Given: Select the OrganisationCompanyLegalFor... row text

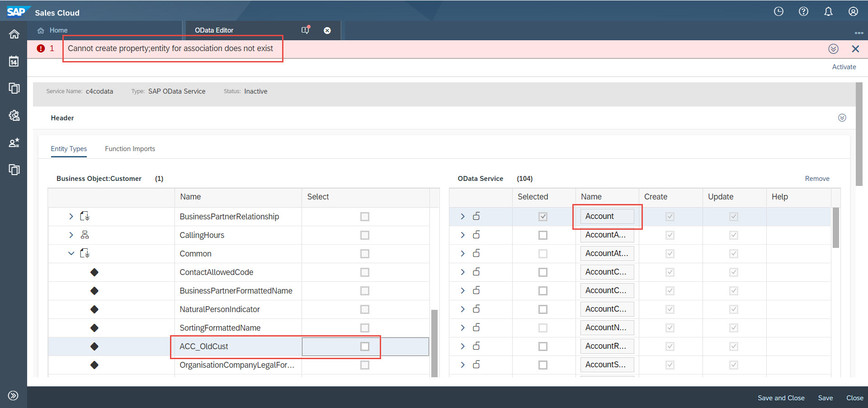Looking at the screenshot, I should pyautogui.click(x=237, y=365).
